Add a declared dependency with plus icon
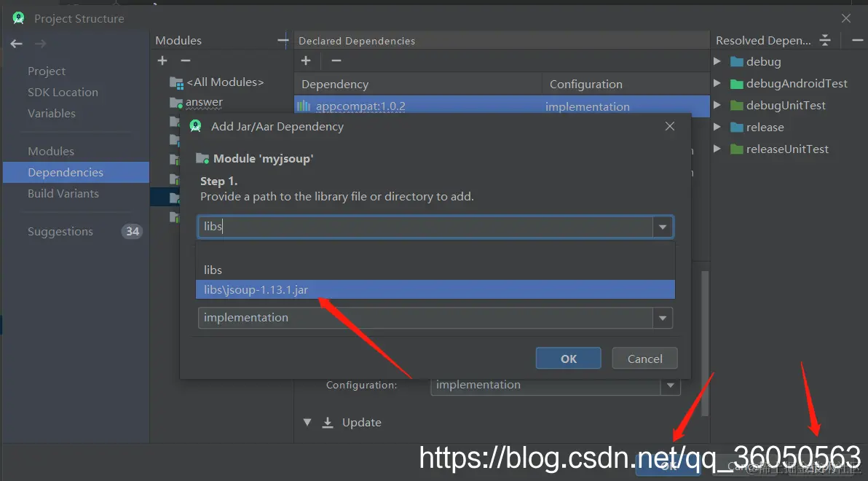The width and height of the screenshot is (868, 481). 306,60
